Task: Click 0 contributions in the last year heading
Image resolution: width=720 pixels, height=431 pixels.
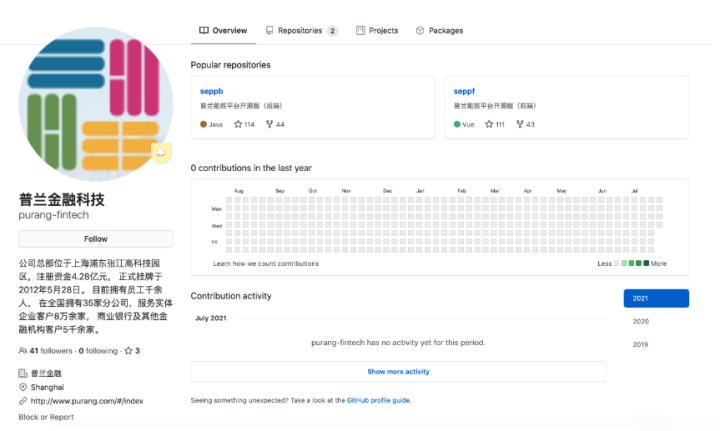Action: click(x=251, y=168)
